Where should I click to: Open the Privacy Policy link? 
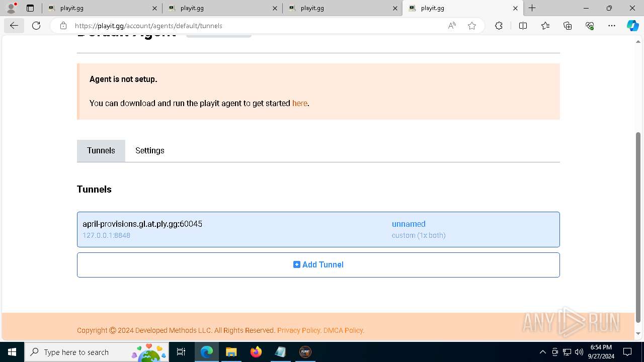pyautogui.click(x=298, y=330)
